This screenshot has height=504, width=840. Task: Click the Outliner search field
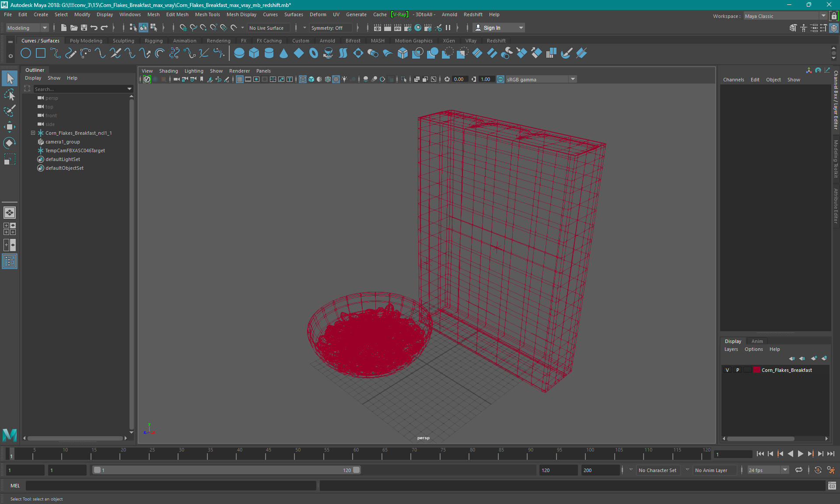coord(80,89)
